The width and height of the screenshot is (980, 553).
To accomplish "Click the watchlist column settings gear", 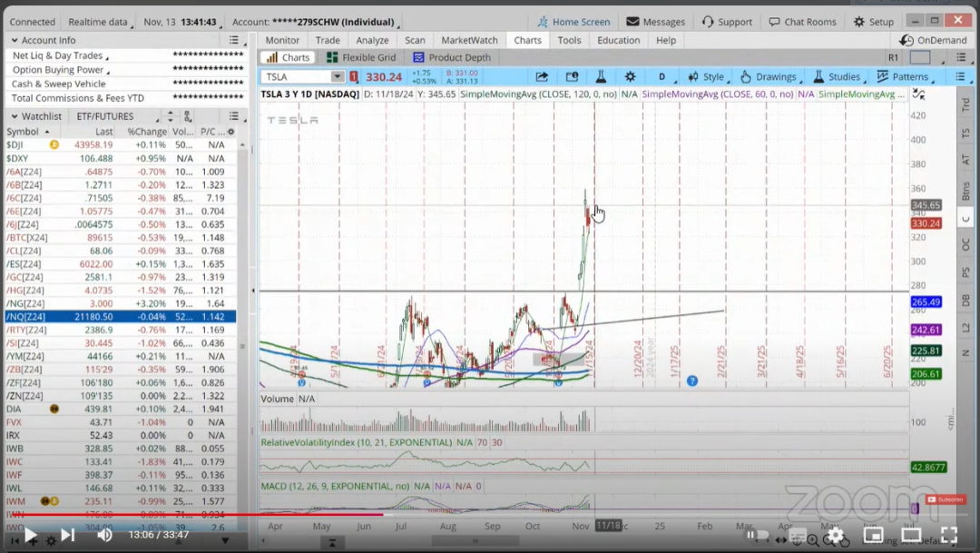I will pos(230,132).
